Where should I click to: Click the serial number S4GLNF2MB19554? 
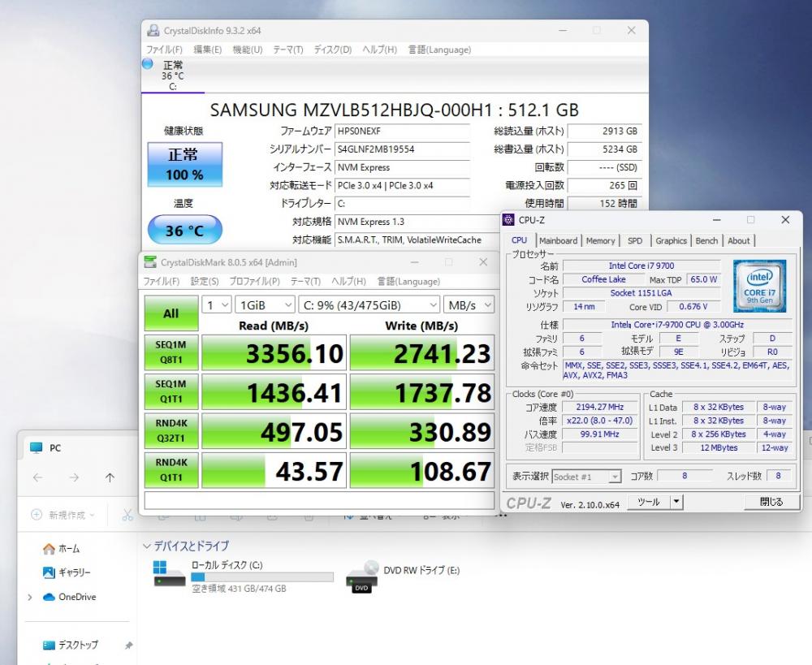[x=403, y=149]
